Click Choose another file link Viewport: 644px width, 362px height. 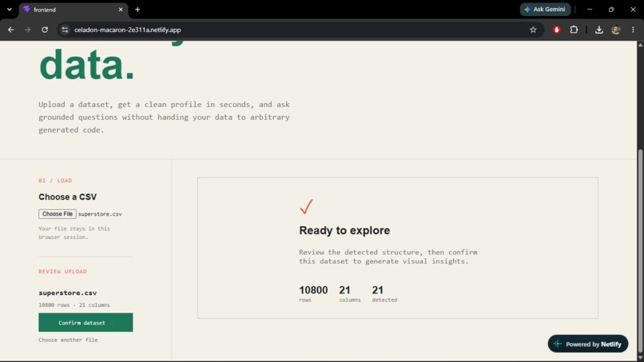[68, 340]
